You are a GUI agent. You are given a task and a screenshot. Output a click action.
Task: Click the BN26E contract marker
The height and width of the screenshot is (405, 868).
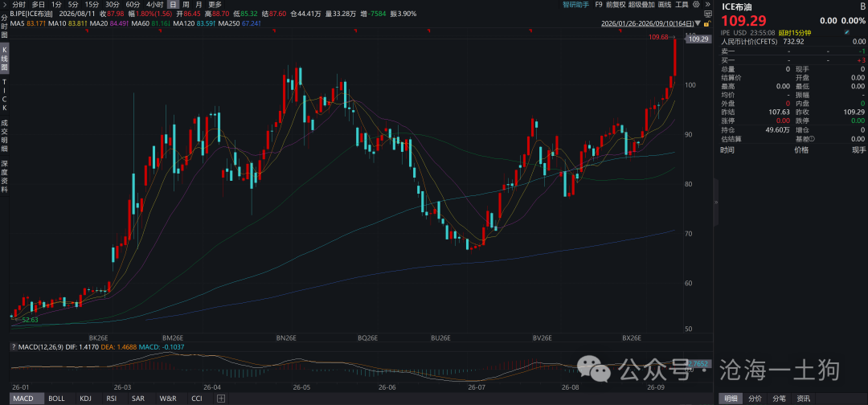286,337
